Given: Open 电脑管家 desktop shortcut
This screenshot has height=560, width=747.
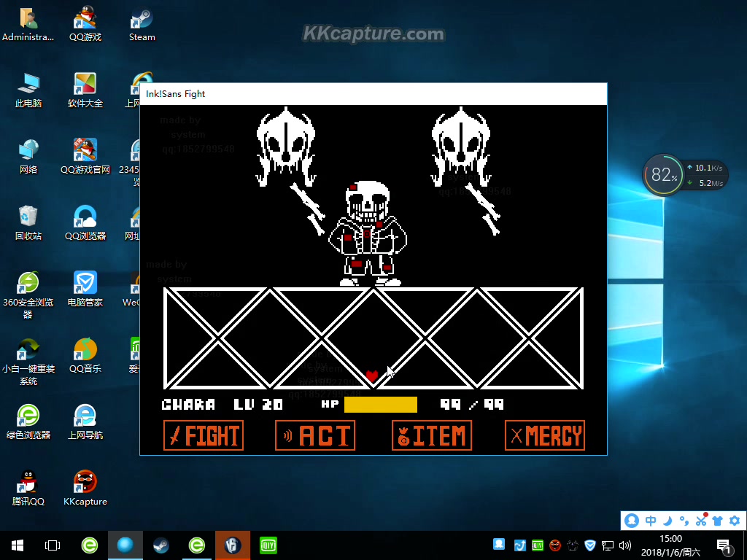Looking at the screenshot, I should (x=85, y=289).
